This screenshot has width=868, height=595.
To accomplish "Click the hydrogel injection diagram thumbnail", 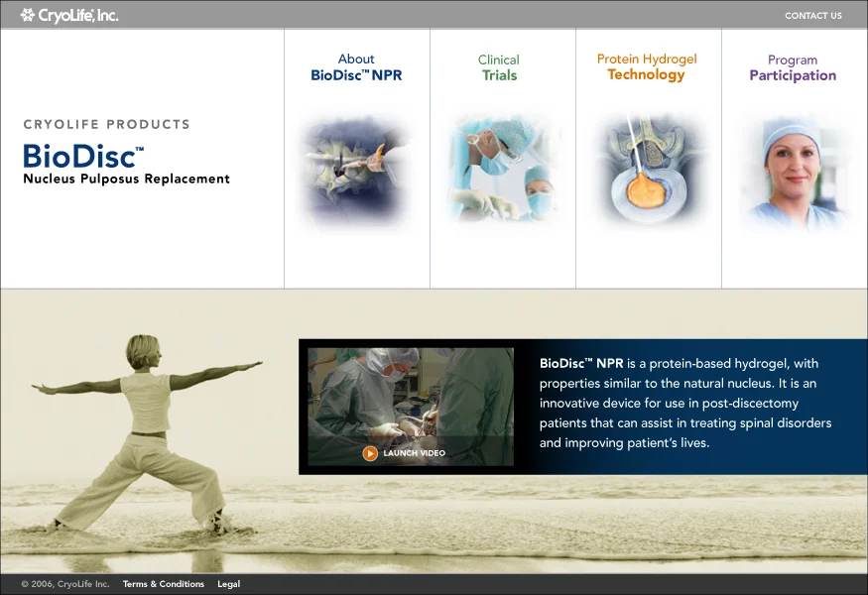I will click(648, 169).
